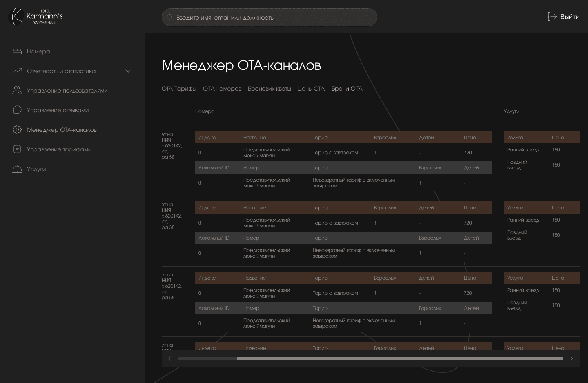The width and height of the screenshot is (588, 383).
Task: Click the speech bubble icon for Управление отзывами
Action: pos(17,110)
